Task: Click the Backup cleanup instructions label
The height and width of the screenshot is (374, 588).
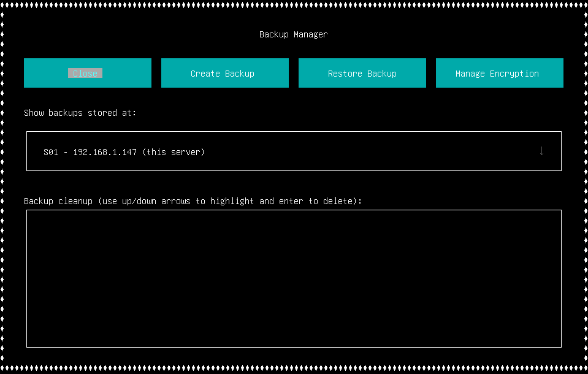Action: click(193, 201)
